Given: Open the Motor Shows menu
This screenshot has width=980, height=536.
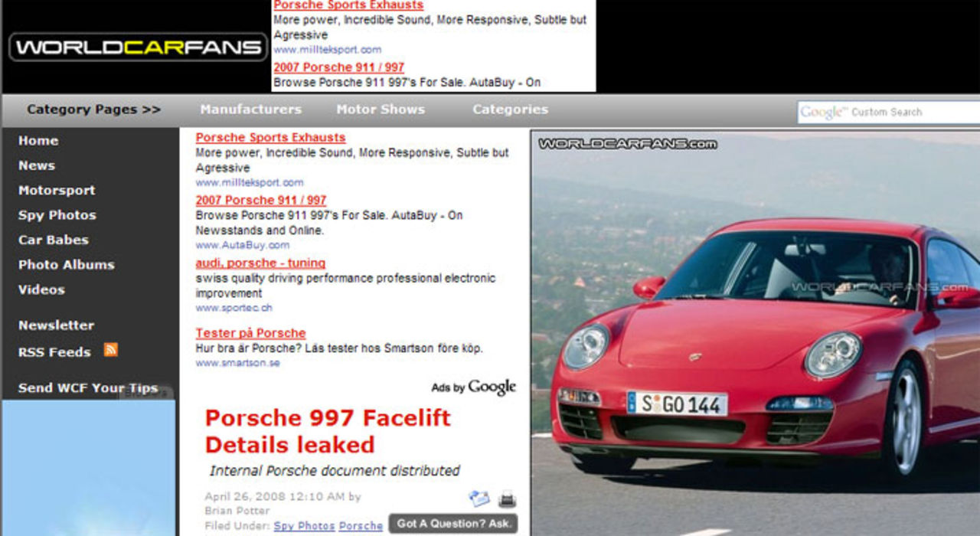Looking at the screenshot, I should click(381, 109).
